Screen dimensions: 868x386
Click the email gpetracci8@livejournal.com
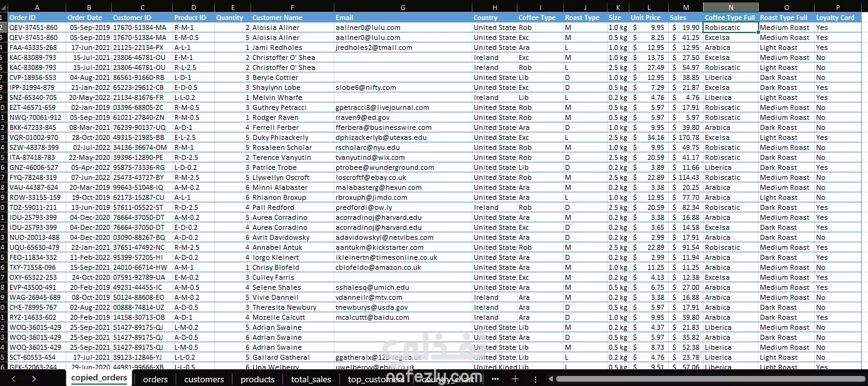point(402,107)
